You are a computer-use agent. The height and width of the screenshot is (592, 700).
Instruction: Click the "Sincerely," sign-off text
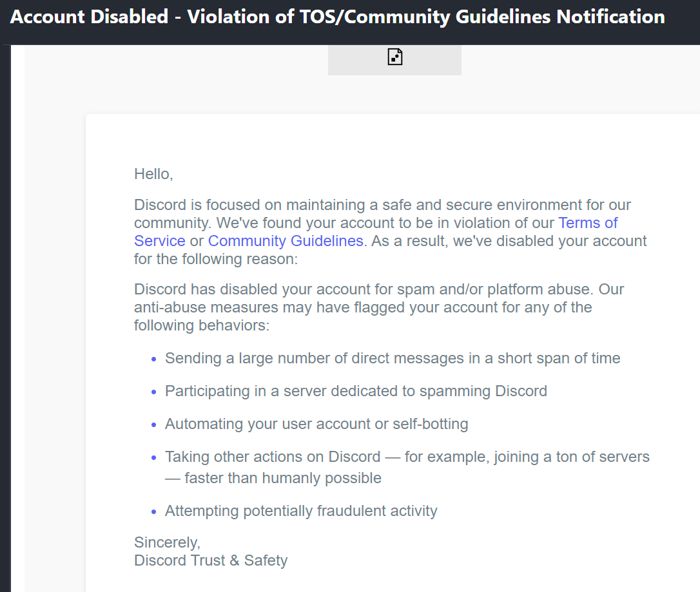click(x=168, y=542)
